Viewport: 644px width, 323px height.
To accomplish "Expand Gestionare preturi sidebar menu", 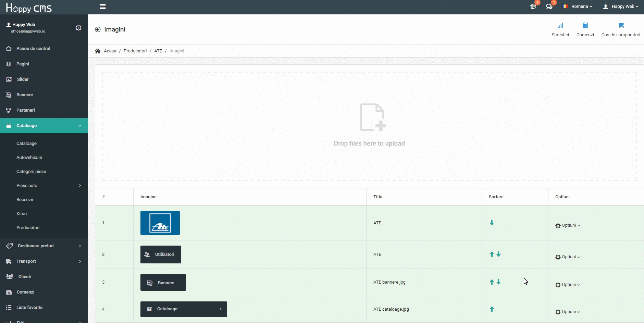I will point(44,246).
